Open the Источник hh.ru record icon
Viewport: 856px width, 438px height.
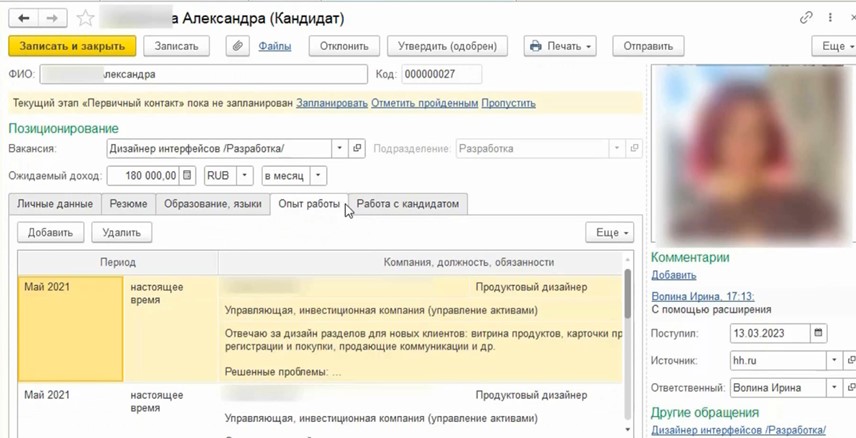tap(850, 360)
